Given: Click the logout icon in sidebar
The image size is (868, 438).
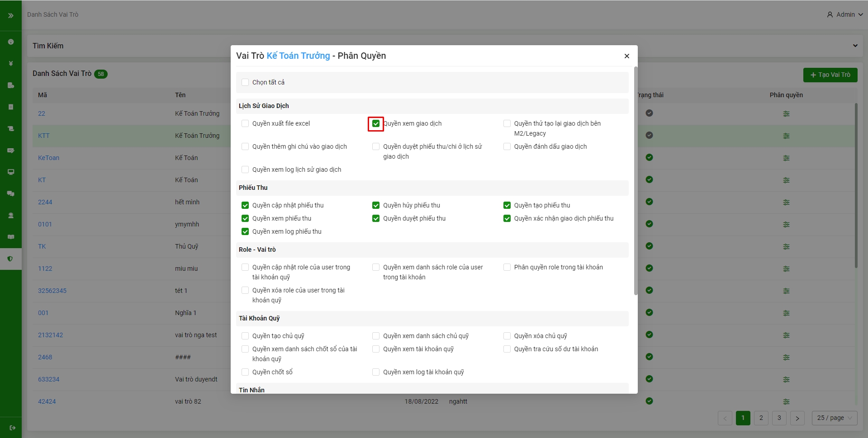Looking at the screenshot, I should [12, 428].
